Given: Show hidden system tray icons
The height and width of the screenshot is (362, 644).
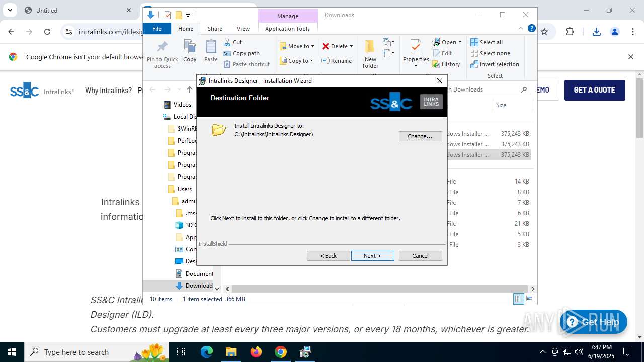Looking at the screenshot, I should pos(542,352).
